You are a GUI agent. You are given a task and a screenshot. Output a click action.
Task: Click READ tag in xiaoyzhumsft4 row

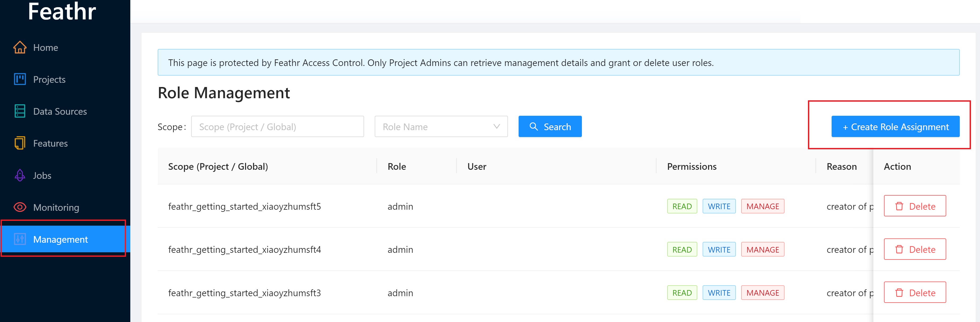point(682,249)
